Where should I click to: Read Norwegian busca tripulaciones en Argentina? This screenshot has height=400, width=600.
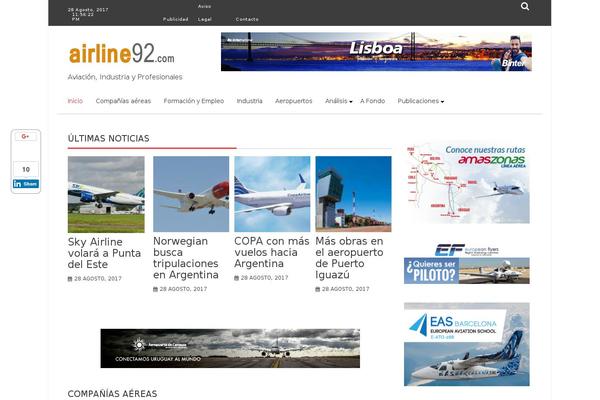click(186, 258)
